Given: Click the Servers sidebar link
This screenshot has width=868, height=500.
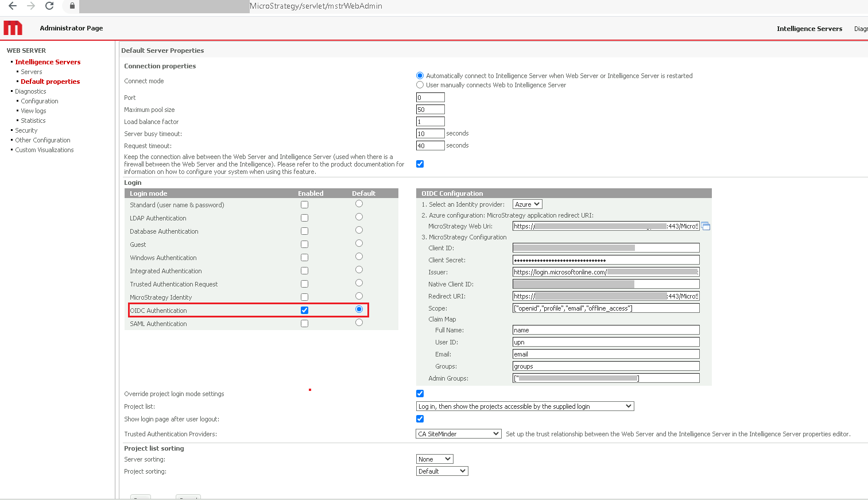Looking at the screenshot, I should [32, 72].
